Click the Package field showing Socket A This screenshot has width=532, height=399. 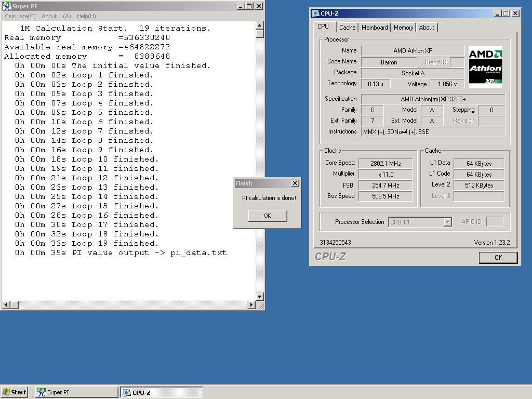point(413,73)
